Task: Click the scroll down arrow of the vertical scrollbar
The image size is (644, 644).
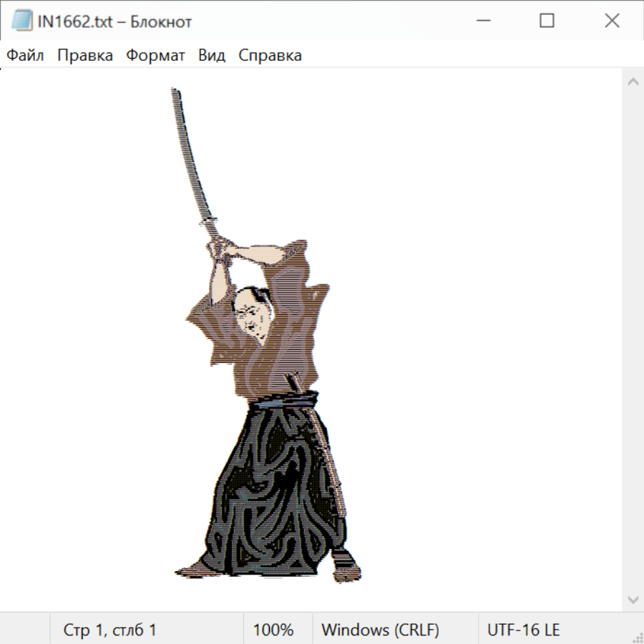Action: [633, 599]
